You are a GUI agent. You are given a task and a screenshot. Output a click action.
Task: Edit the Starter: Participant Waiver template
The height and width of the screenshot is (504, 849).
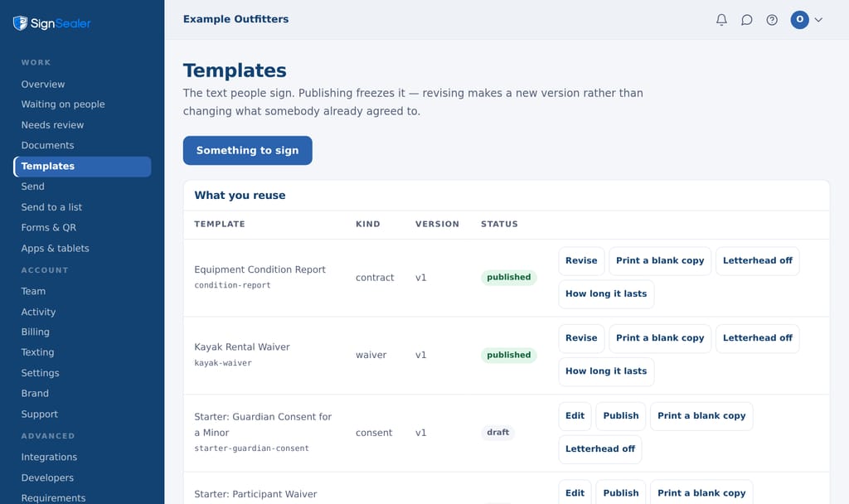575,493
